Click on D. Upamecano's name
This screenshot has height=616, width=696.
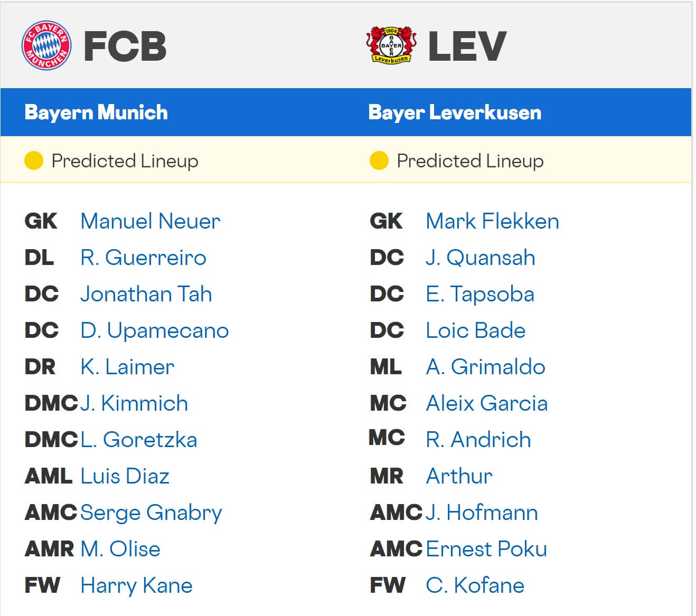(x=154, y=330)
